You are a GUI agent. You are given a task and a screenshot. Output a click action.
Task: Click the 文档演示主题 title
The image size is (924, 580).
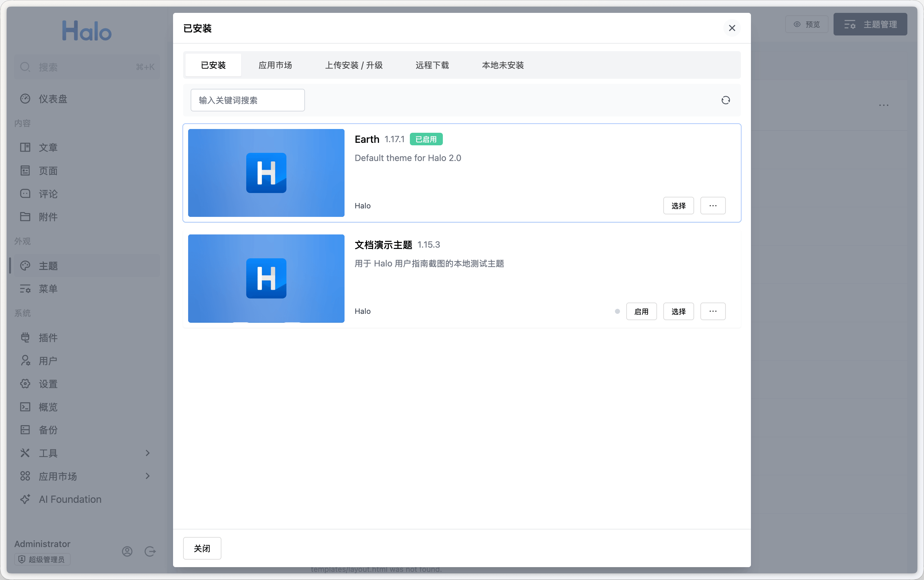click(x=383, y=244)
